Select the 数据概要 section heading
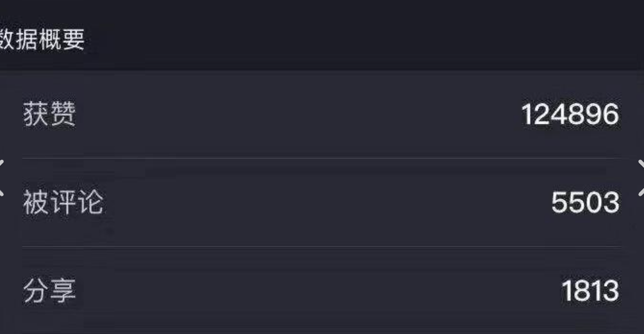 tap(42, 40)
